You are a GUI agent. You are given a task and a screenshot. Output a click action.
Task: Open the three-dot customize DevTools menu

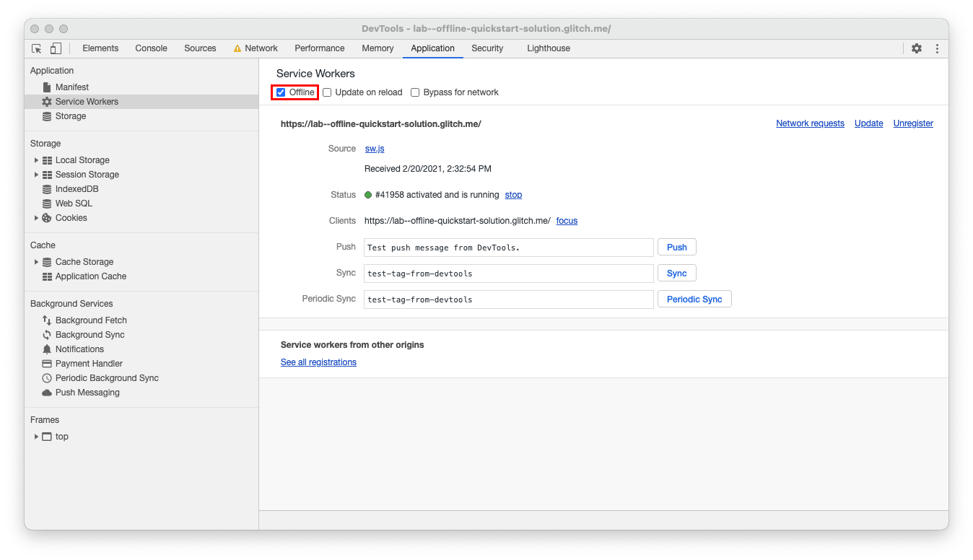937,48
